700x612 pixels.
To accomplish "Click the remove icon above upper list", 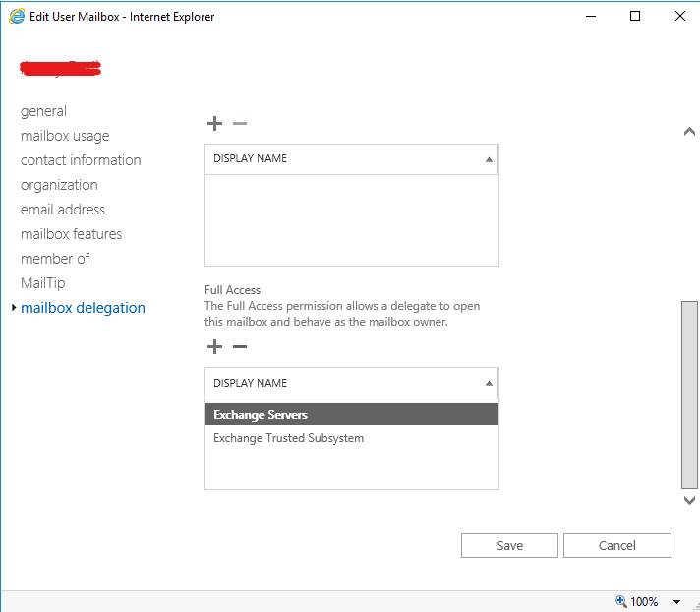I will pos(240,123).
